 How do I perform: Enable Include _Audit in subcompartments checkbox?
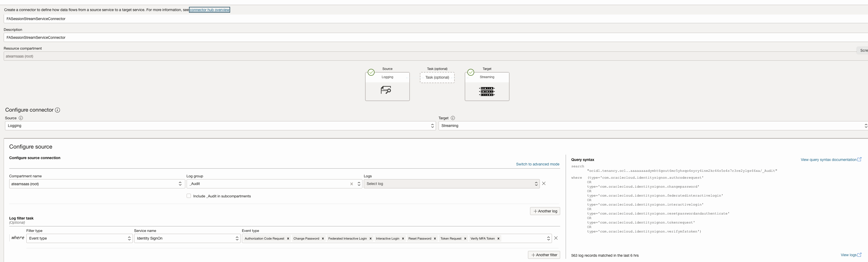(189, 196)
